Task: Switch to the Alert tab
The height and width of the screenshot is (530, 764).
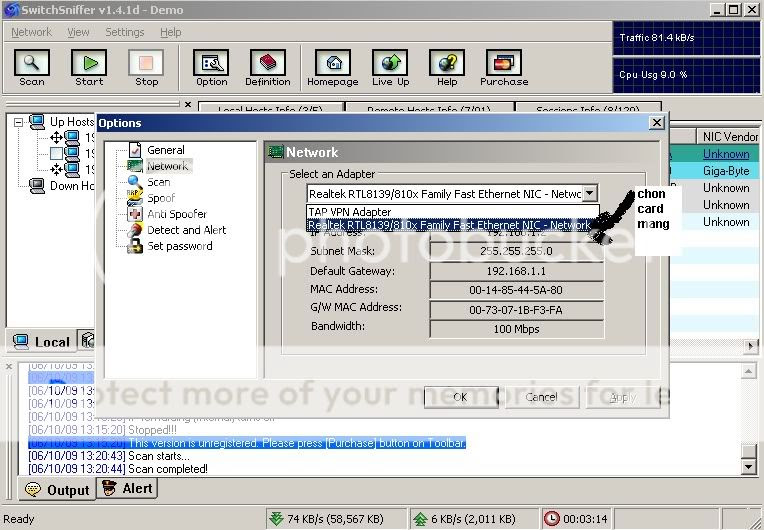Action: (x=127, y=488)
